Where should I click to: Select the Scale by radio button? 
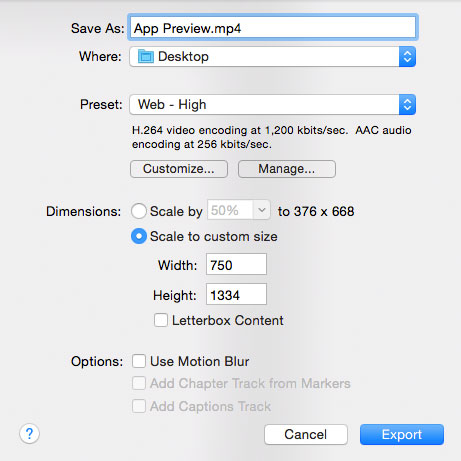click(x=139, y=211)
